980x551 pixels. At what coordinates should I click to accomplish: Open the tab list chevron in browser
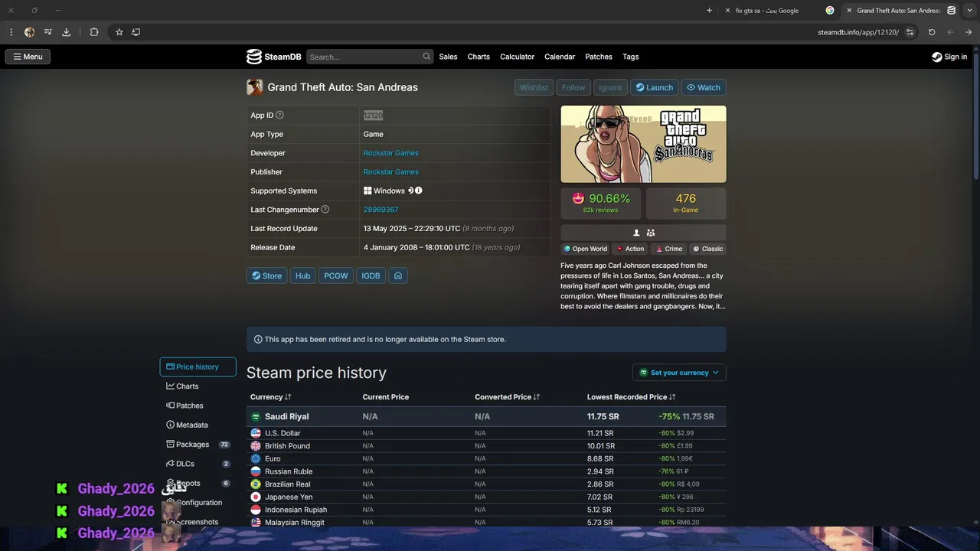pos(969,11)
